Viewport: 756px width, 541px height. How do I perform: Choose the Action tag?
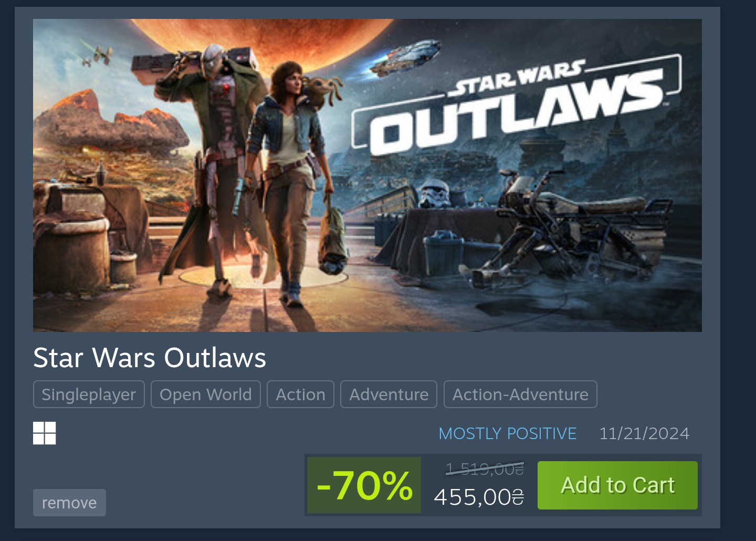point(301,394)
